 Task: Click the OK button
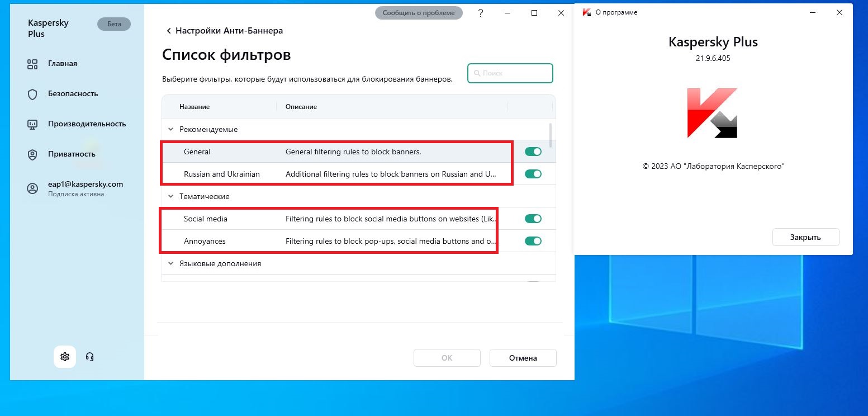[447, 358]
